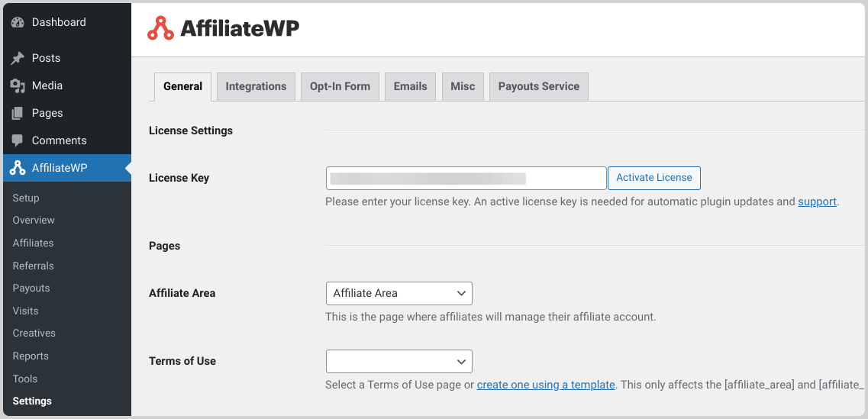Expand the Terms of Use dropdown

pyautogui.click(x=399, y=361)
